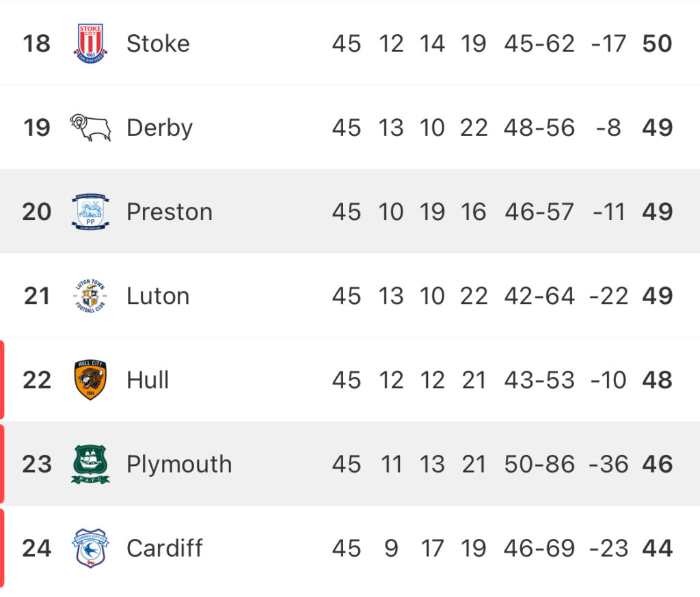Select position number 24 for Cardiff

coord(37,549)
